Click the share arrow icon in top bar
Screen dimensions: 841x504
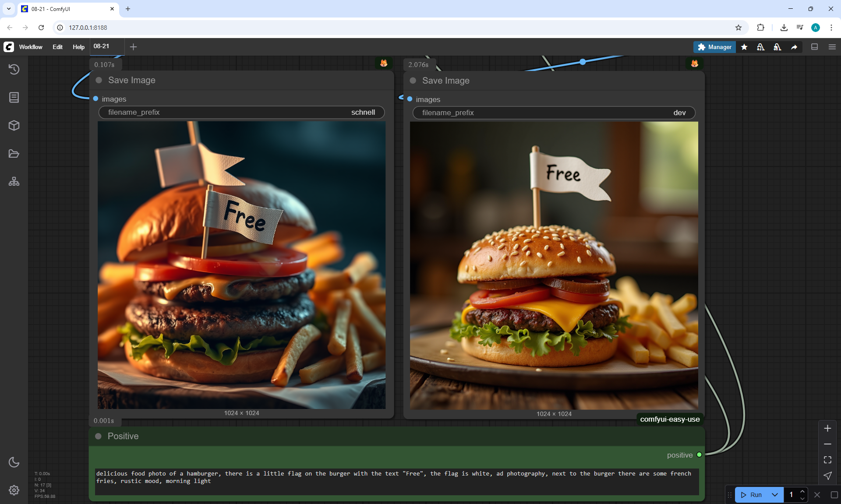[794, 47]
